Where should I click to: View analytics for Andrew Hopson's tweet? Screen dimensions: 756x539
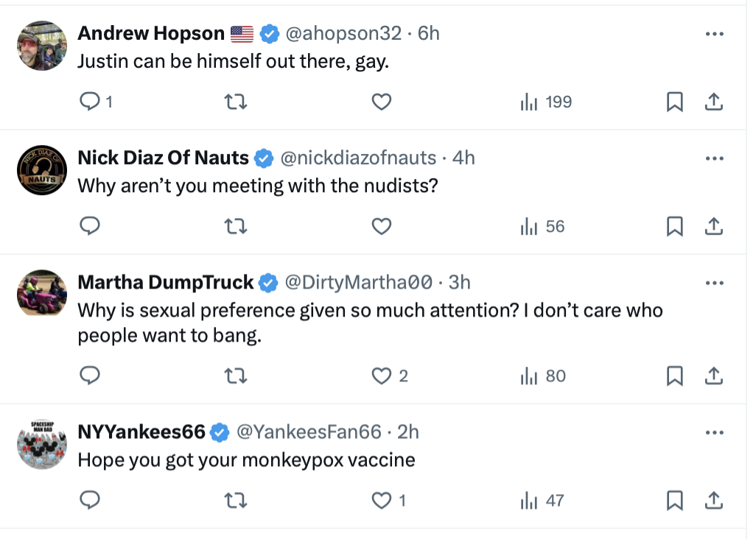546,102
